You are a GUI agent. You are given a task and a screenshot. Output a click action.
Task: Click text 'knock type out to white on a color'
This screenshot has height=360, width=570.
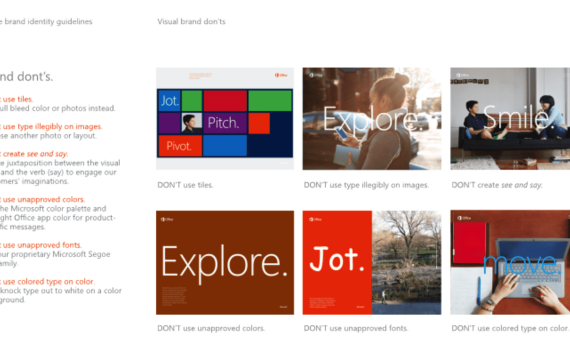click(61, 290)
